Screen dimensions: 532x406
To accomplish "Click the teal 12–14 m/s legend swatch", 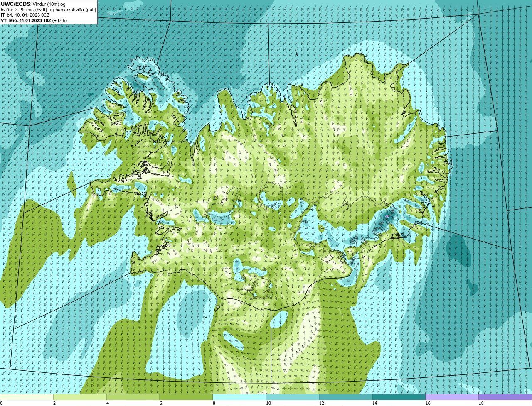I will pos(346,397).
